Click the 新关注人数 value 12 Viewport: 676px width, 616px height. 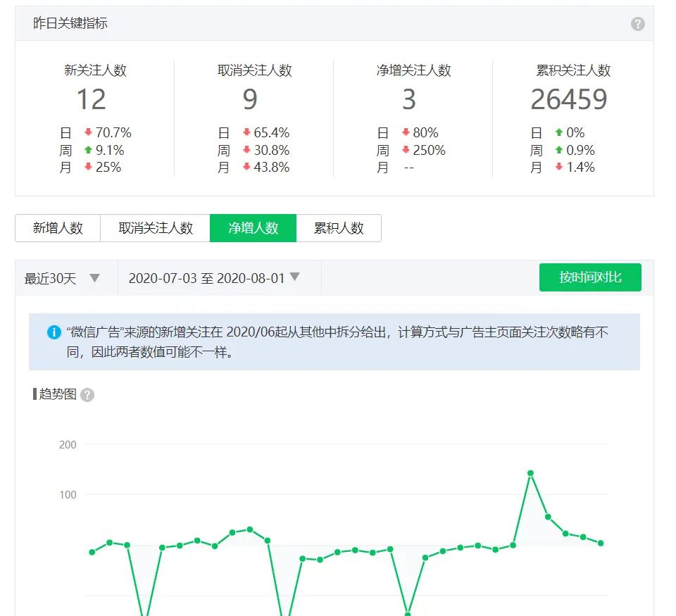[92, 99]
